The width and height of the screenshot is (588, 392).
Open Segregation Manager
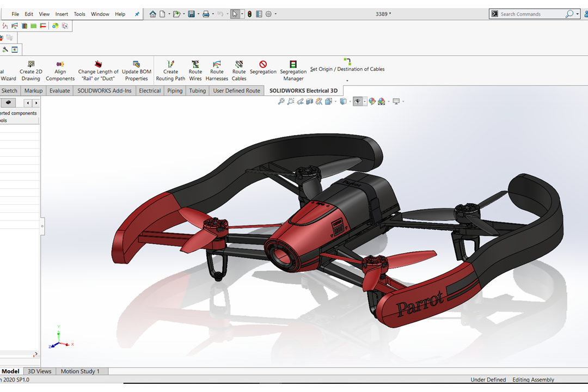tap(293, 71)
